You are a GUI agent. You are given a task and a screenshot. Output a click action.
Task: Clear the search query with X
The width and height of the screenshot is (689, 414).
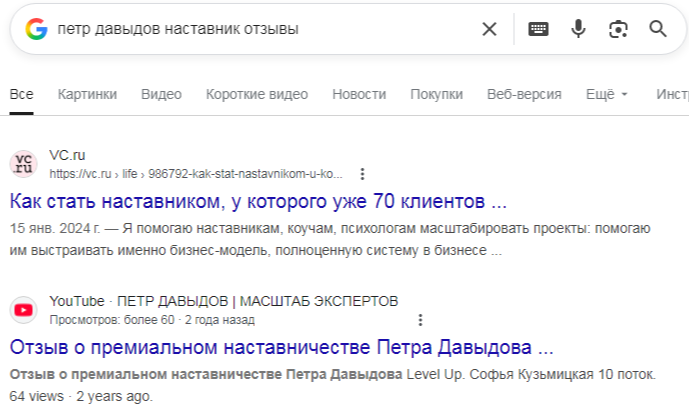[x=489, y=29]
